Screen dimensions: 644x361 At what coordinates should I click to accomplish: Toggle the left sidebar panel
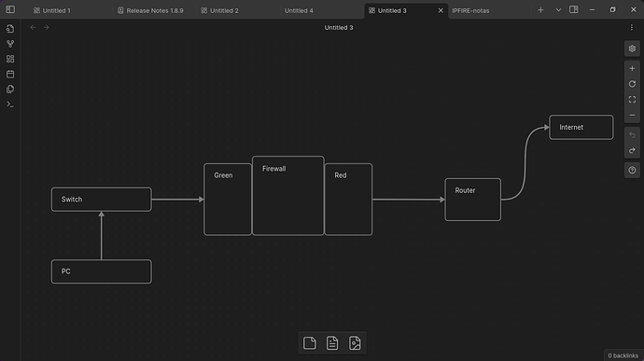10,9
